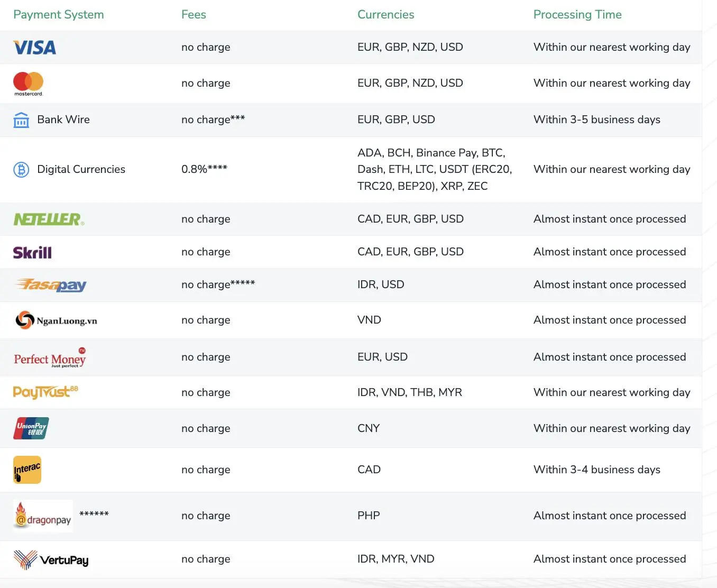The height and width of the screenshot is (588, 717).
Task: Click Neteller currencies 'CAD, EUR, GBP, USD'
Action: click(x=410, y=219)
